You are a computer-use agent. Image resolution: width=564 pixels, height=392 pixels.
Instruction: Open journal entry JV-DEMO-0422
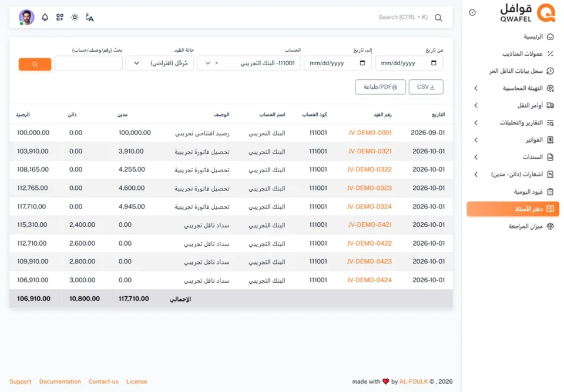(370, 243)
